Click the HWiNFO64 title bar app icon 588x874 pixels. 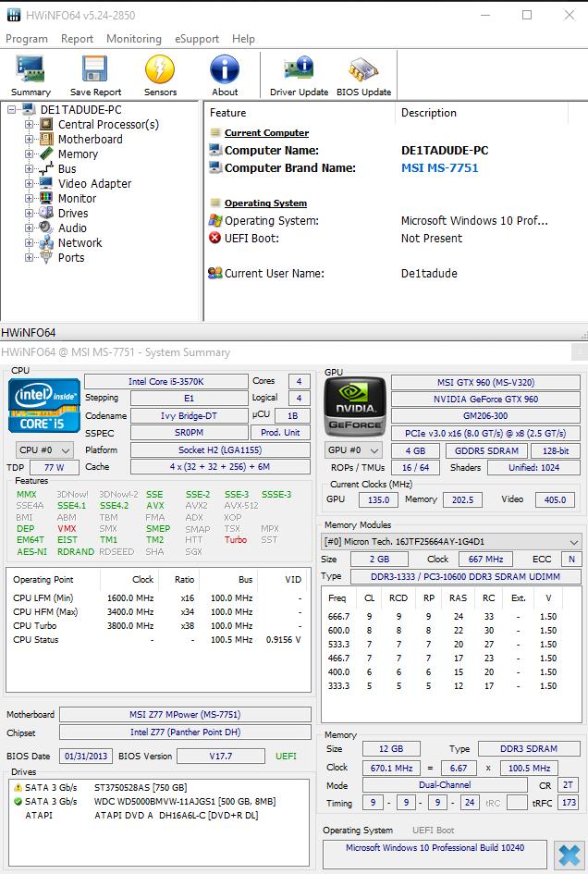(13, 15)
